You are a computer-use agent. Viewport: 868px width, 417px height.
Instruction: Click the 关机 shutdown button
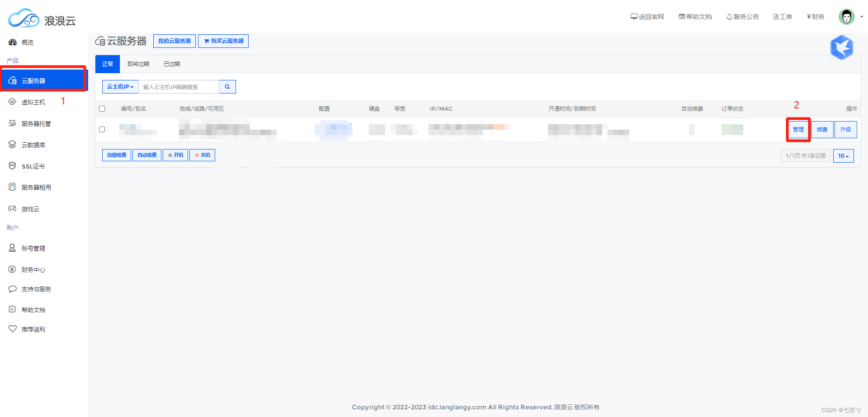point(203,155)
